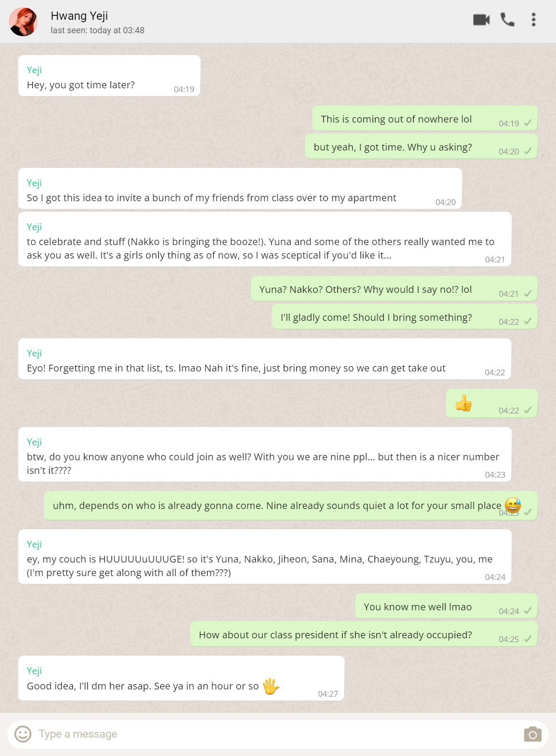Start a video call with Hwang Yeji

click(481, 20)
